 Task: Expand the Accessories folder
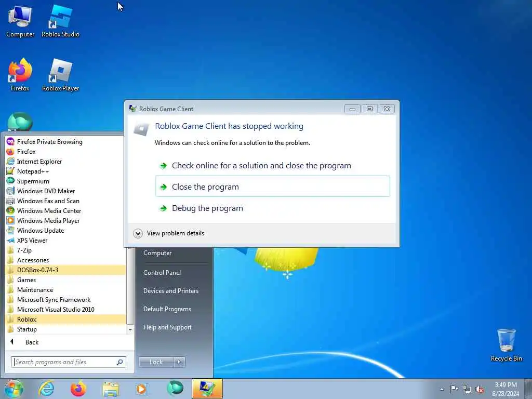pyautogui.click(x=65, y=260)
